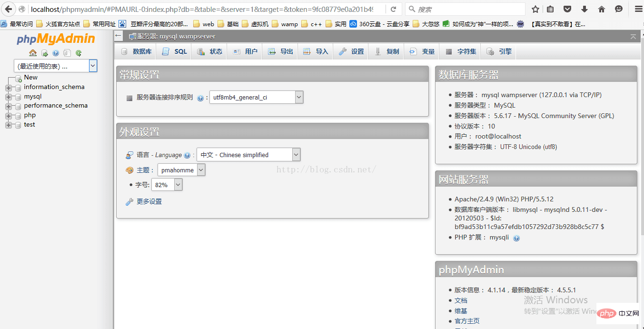Expand the php database node
This screenshot has width=644, height=329.
point(8,116)
